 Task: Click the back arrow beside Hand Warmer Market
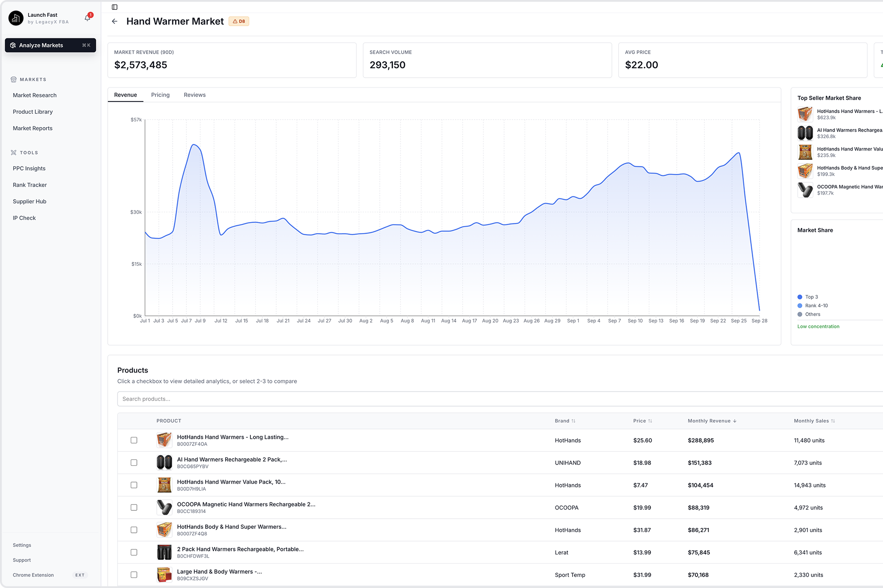(115, 21)
